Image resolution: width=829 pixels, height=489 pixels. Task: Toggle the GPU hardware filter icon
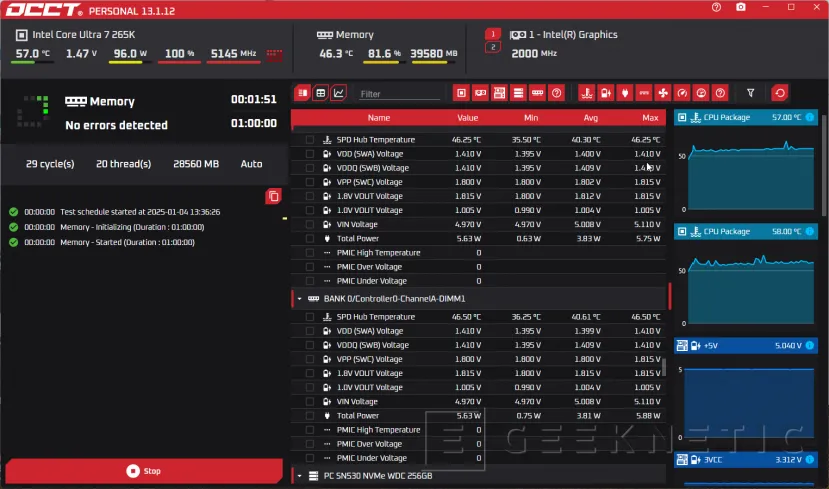tap(480, 93)
